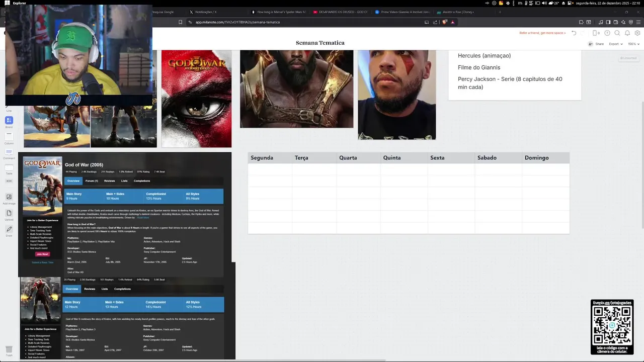Open Milanote search magnifier icon
The height and width of the screenshot is (362, 644).
(x=617, y=33)
